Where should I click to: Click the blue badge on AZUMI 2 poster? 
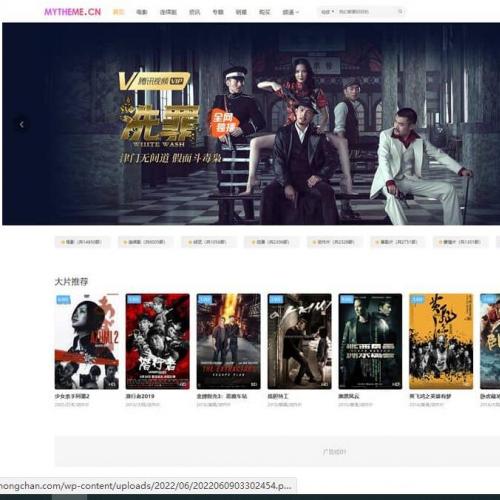click(x=63, y=299)
